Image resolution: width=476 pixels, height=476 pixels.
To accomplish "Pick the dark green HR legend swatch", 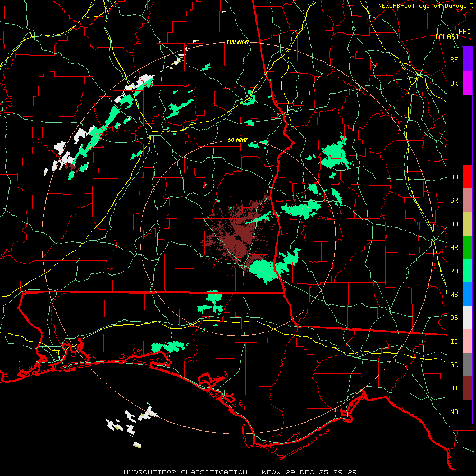I will (x=467, y=248).
